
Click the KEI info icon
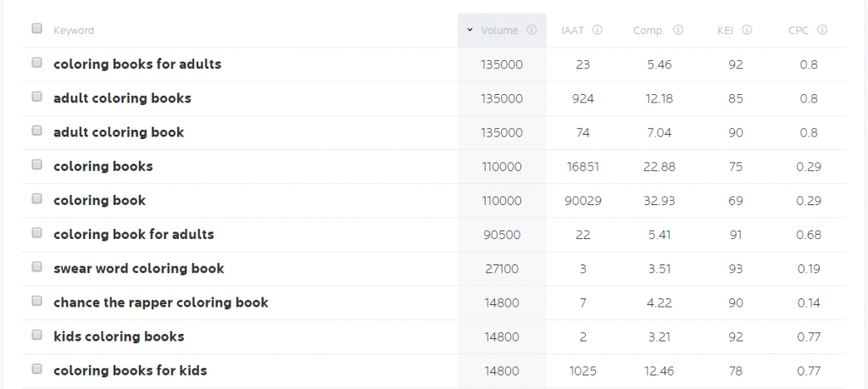(x=748, y=30)
